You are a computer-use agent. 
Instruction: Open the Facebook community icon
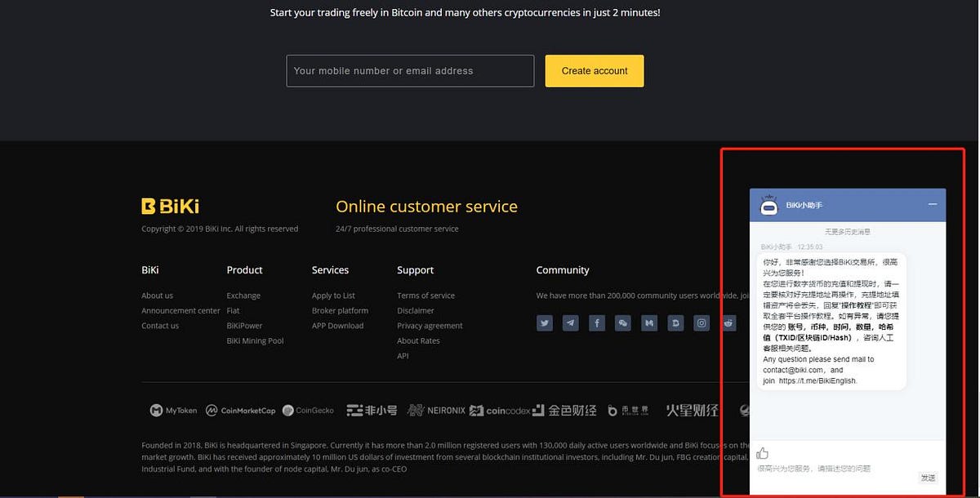point(597,323)
